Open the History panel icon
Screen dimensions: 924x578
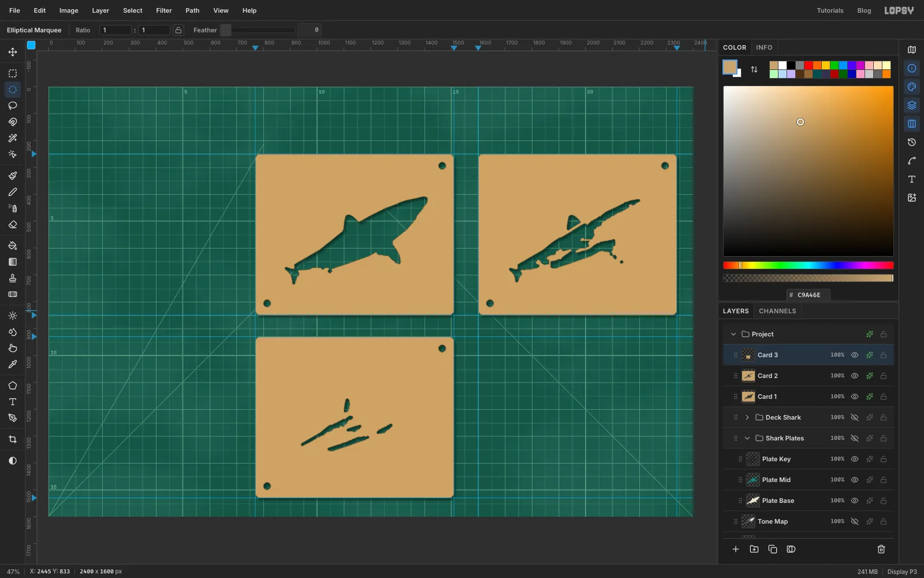coord(912,142)
